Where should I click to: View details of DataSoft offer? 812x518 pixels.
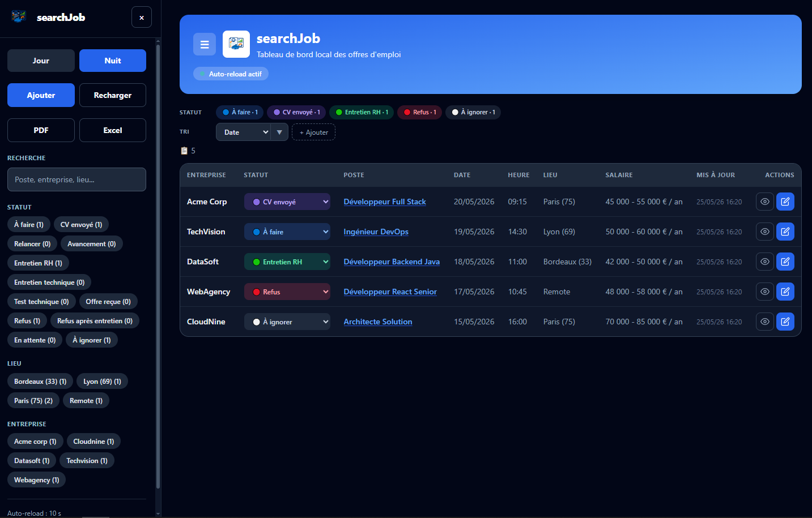point(765,262)
